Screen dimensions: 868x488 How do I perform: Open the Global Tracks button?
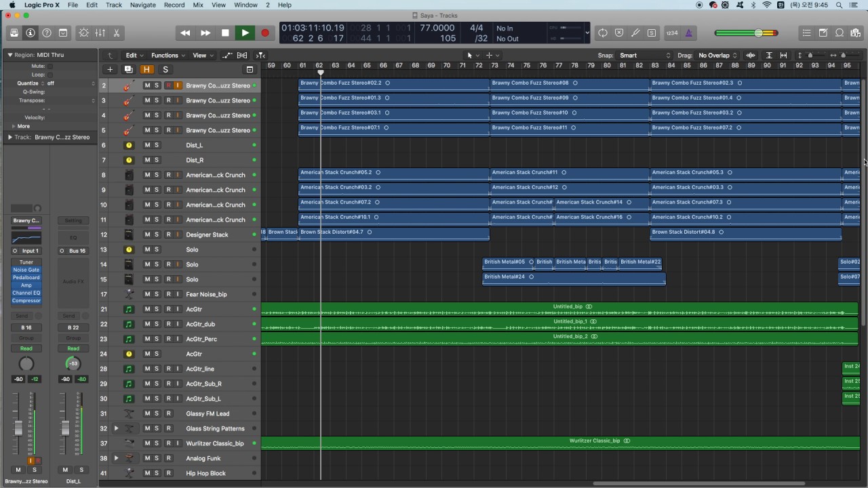(x=250, y=69)
